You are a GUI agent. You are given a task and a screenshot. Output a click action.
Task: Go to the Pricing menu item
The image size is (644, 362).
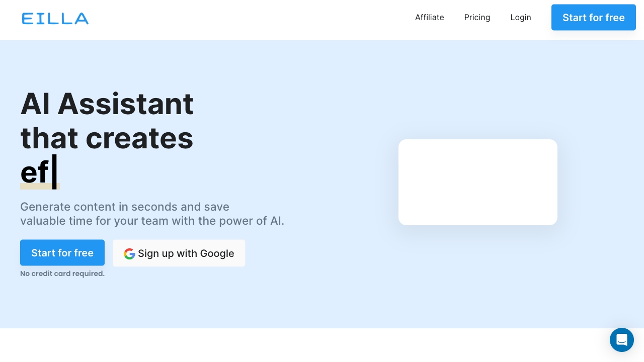coord(477,18)
